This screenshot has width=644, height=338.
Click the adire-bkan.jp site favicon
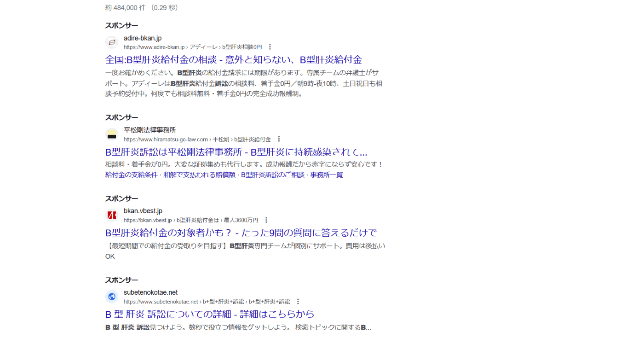pos(112,42)
